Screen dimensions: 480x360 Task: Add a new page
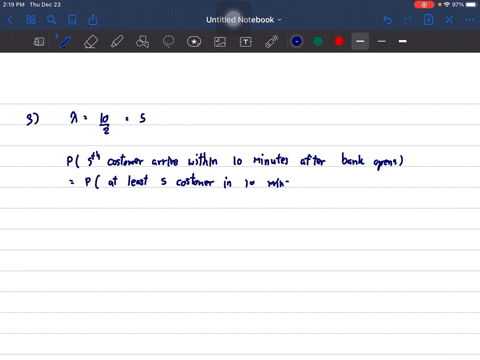click(x=428, y=20)
